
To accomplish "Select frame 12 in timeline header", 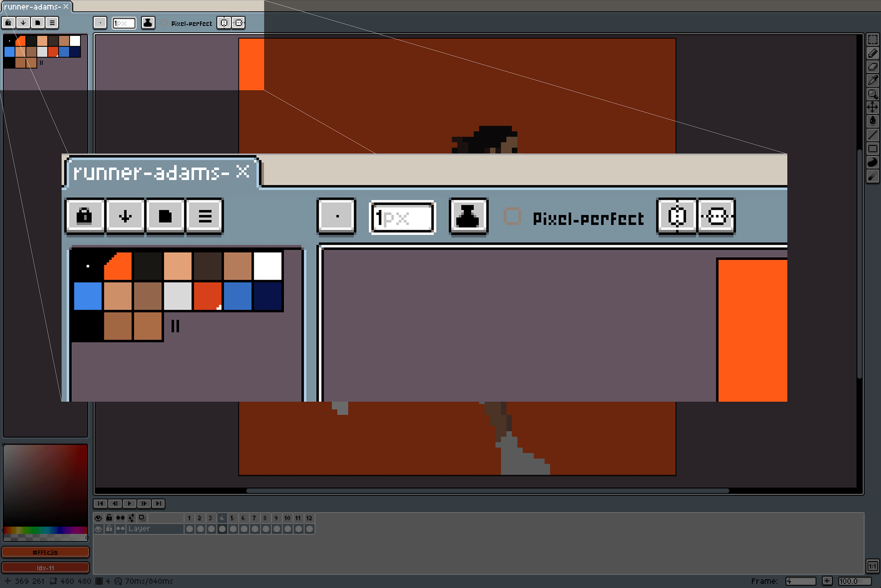I will coord(309,518).
